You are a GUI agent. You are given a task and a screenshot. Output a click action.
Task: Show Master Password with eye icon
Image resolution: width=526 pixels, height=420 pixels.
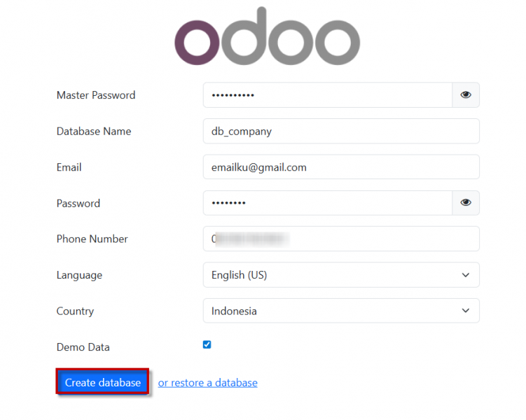466,95
